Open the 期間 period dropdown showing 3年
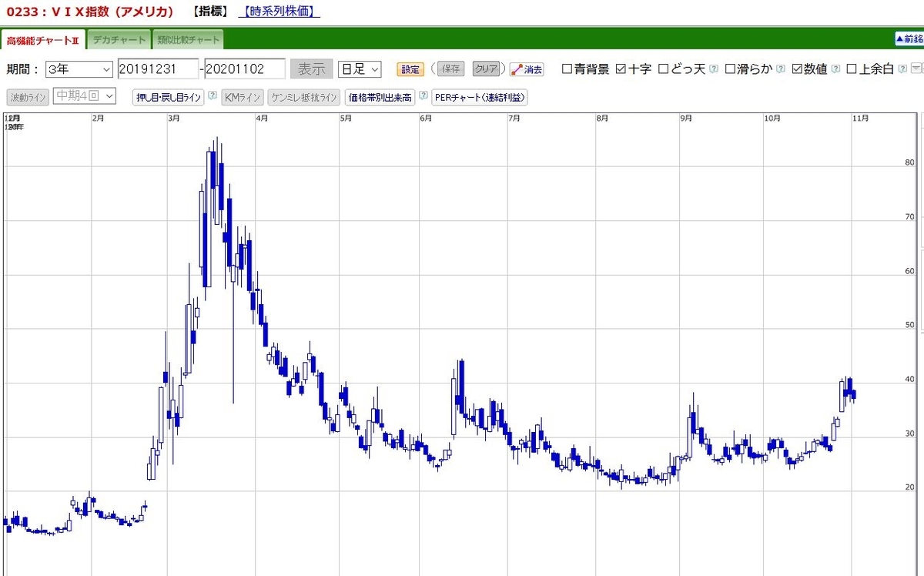The image size is (924, 576). coord(79,69)
